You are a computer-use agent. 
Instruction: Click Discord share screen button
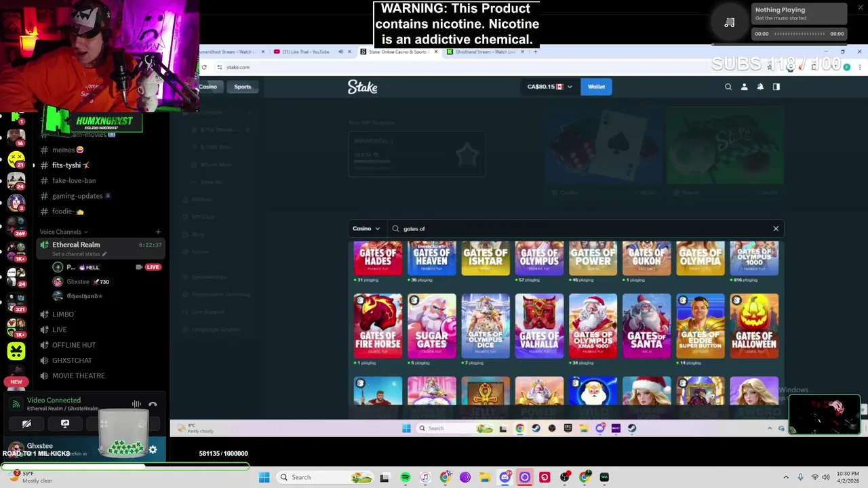[65, 424]
